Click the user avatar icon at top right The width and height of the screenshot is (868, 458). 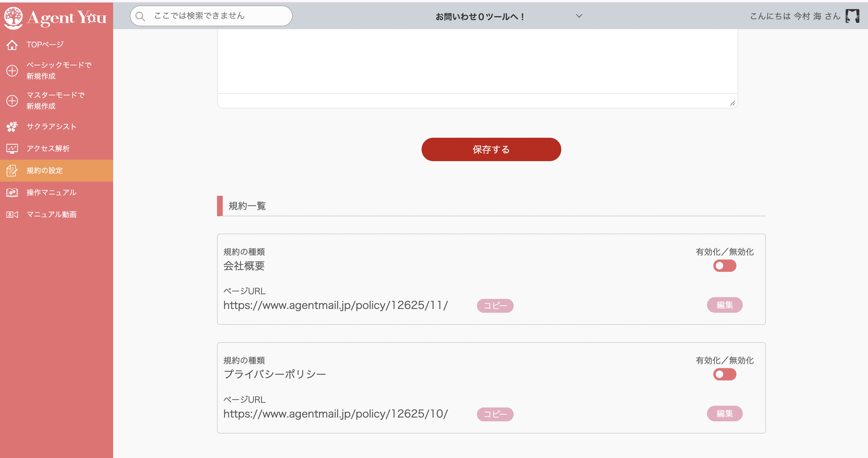coord(852,16)
